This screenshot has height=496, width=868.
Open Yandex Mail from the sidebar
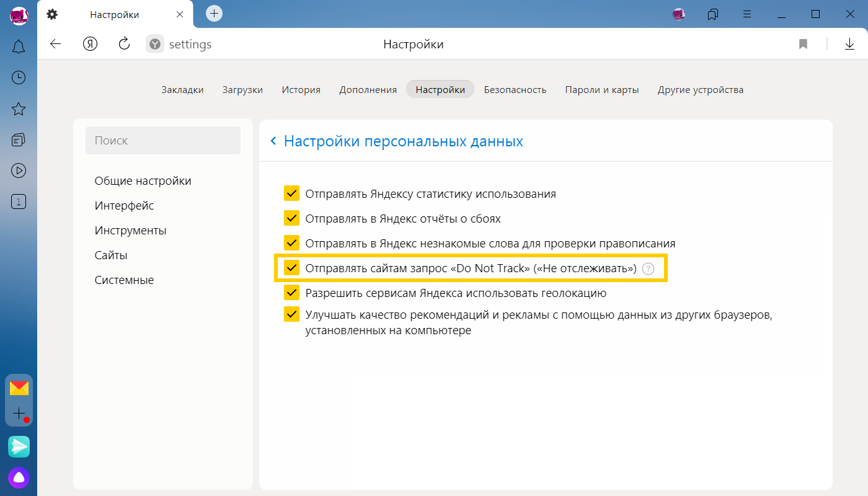pyautogui.click(x=19, y=387)
